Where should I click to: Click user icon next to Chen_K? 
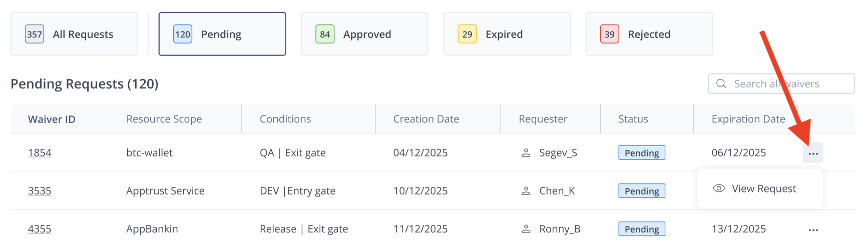point(526,191)
